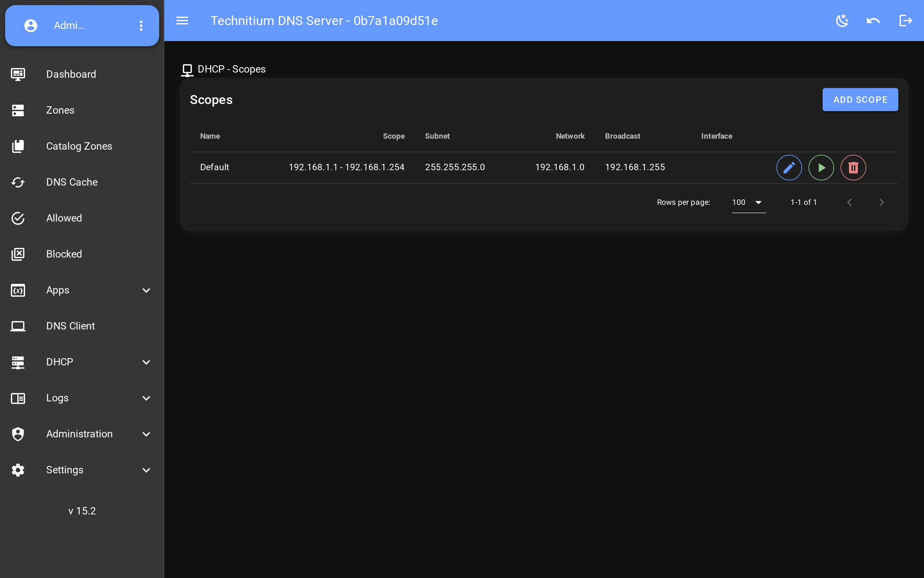Image resolution: width=924 pixels, height=578 pixels.
Task: Edit the Default scope
Action: point(789,167)
